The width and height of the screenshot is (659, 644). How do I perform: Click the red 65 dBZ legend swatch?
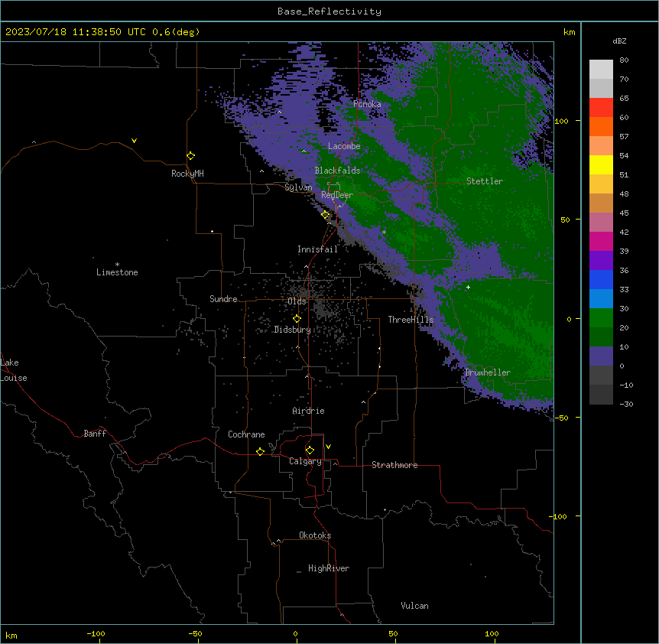click(601, 108)
